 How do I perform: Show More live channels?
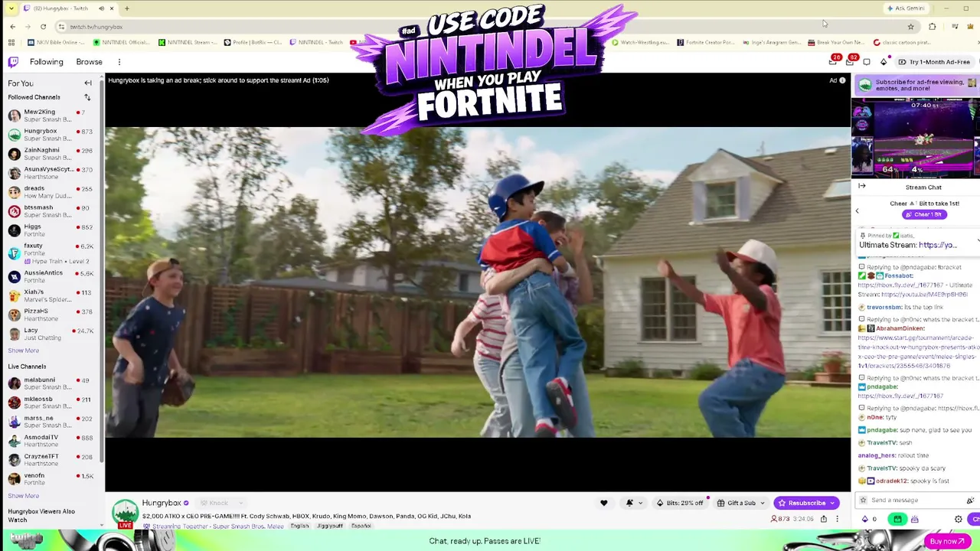click(23, 496)
